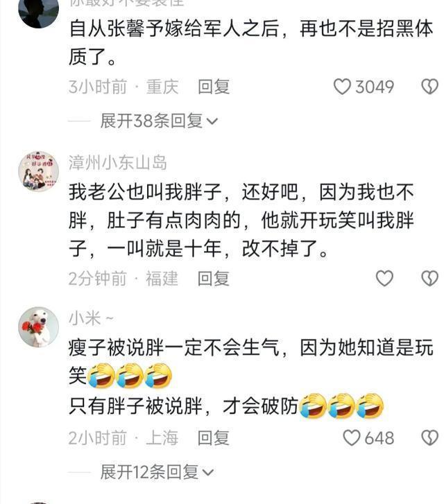Open username 小米~

coord(91,318)
